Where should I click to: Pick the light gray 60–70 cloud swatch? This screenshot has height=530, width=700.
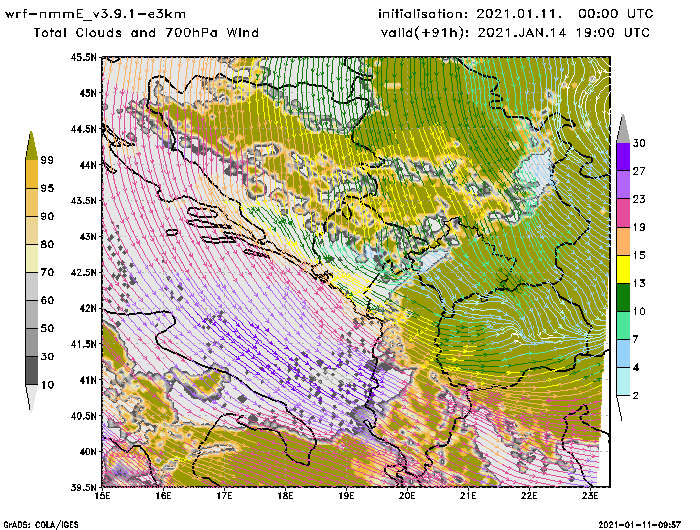click(x=32, y=287)
